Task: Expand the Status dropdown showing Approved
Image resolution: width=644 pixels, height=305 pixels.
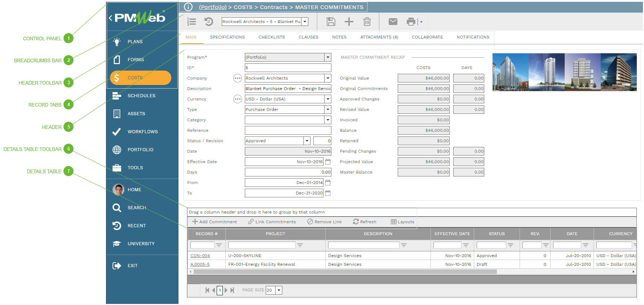Action: click(x=306, y=141)
